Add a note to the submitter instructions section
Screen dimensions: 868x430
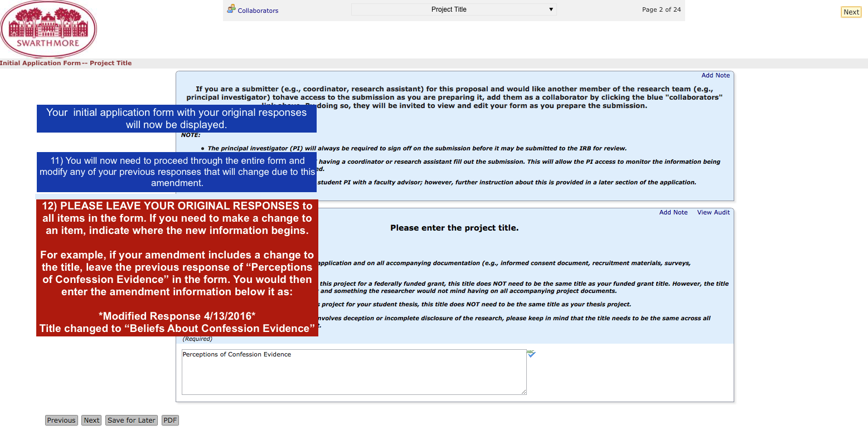pos(715,76)
